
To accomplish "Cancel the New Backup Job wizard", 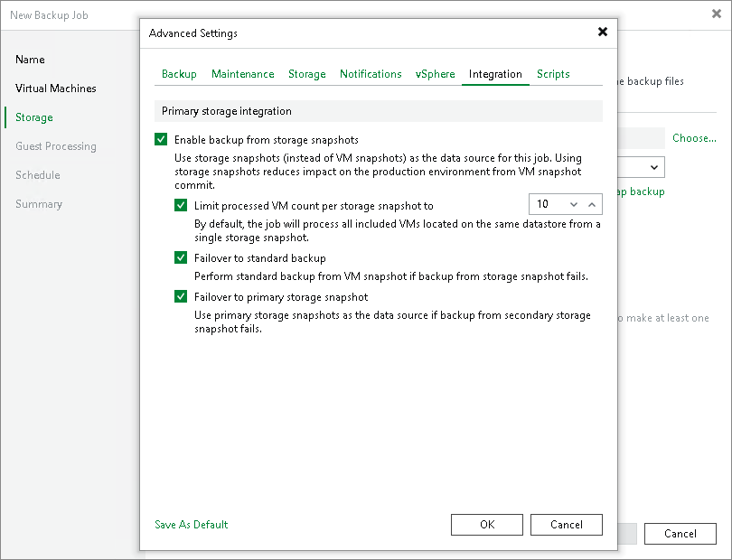I will point(680,534).
